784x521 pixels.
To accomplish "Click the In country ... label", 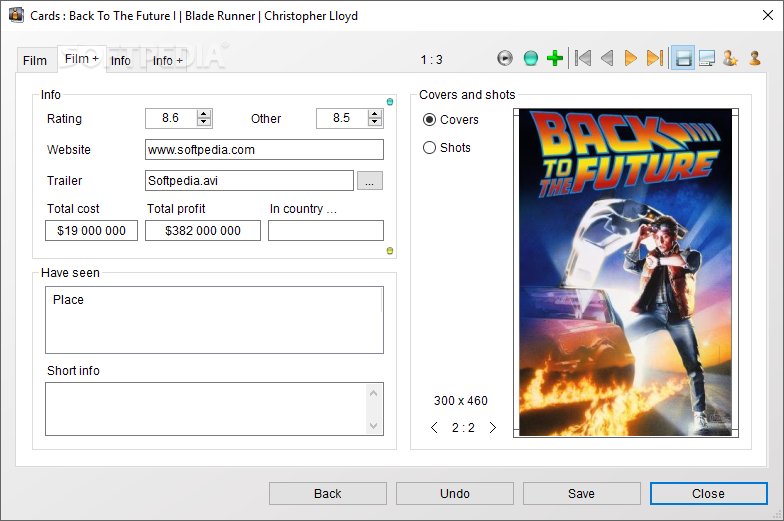I will pyautogui.click(x=303, y=208).
